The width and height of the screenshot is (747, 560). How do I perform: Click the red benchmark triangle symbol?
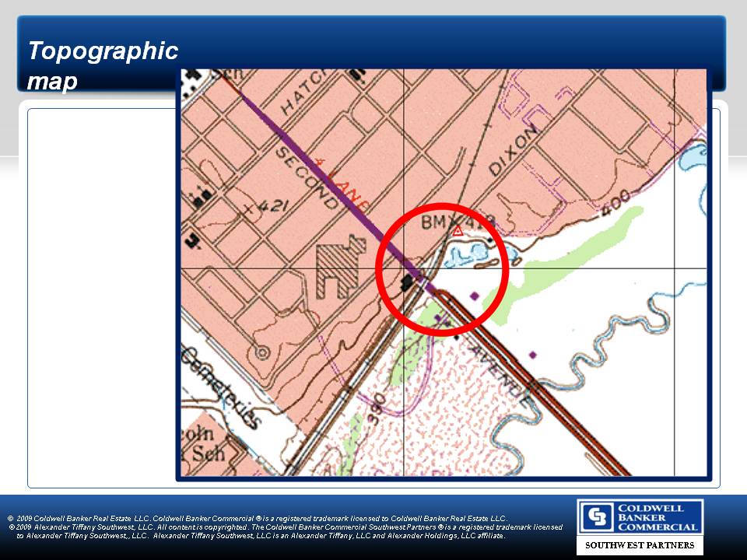458,230
